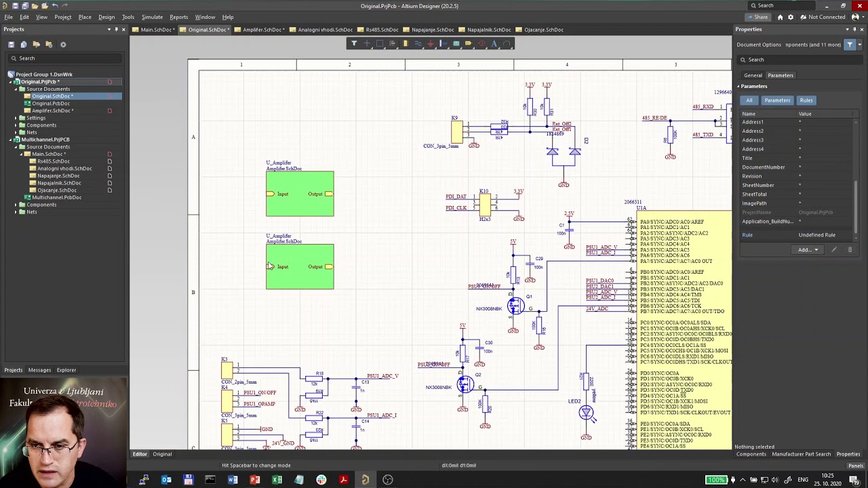Select the Place Port tool
Screen dimensions: 868x488
coord(469,43)
